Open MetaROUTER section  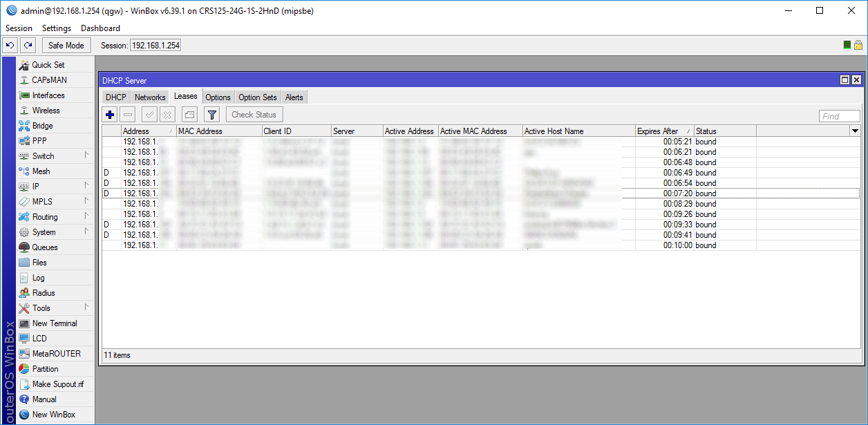(55, 354)
